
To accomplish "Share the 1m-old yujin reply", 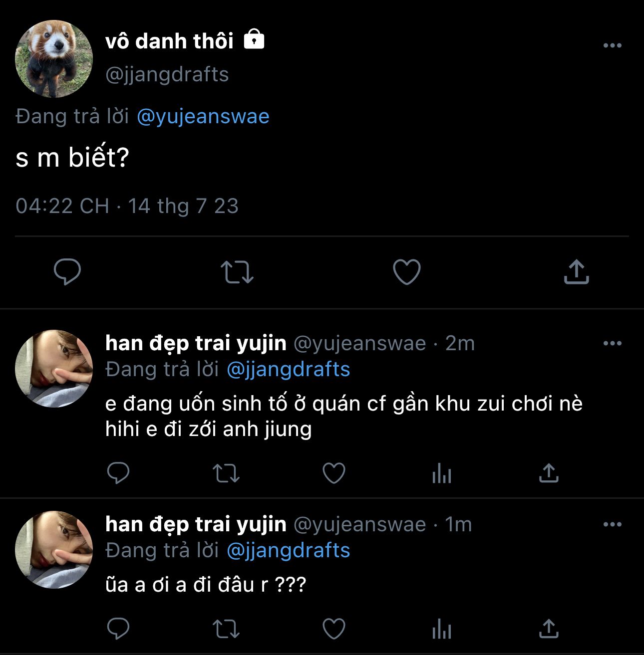I will pos(549,629).
